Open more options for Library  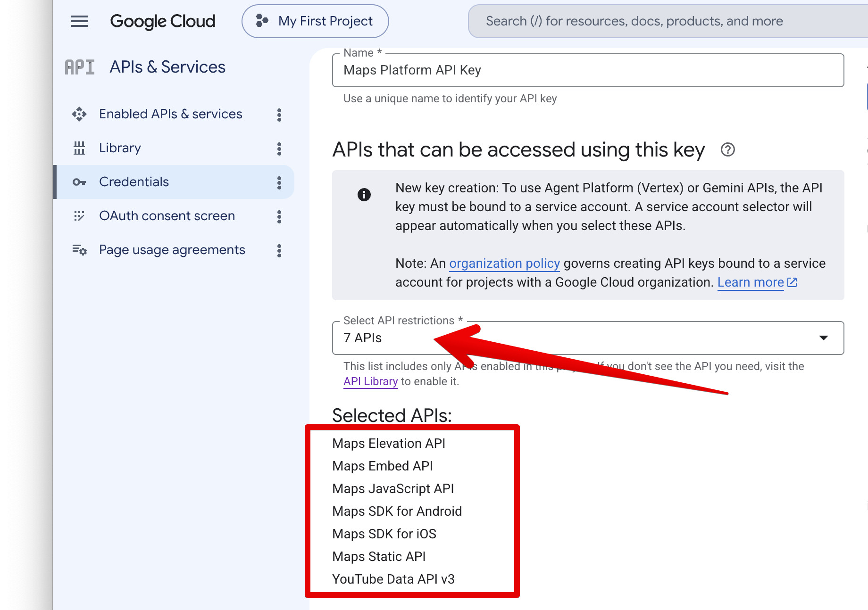(279, 148)
